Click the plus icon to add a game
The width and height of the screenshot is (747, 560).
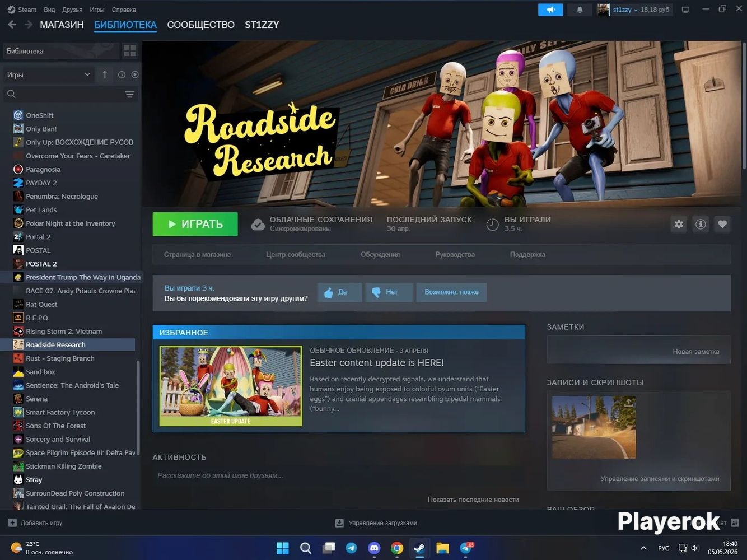tap(12, 522)
